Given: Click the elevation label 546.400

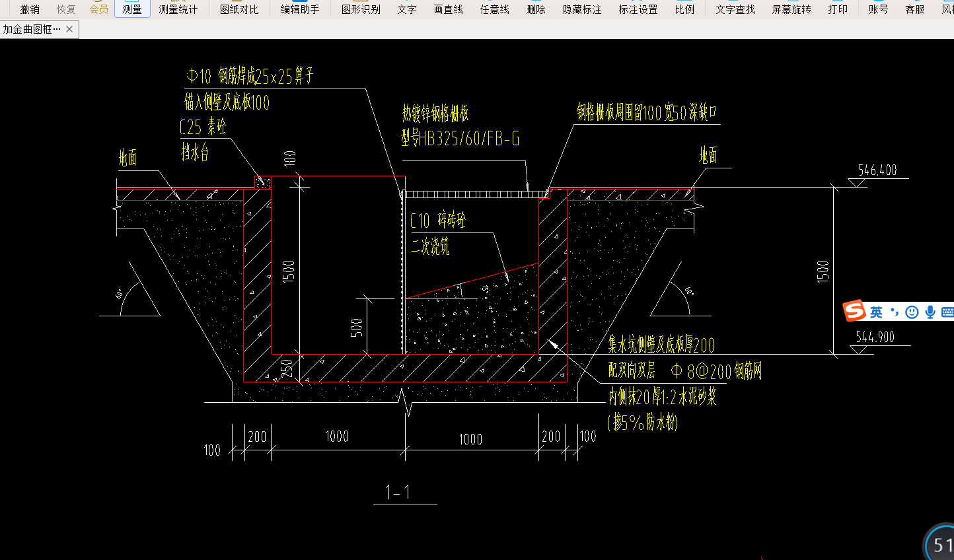Looking at the screenshot, I should coord(877,170).
